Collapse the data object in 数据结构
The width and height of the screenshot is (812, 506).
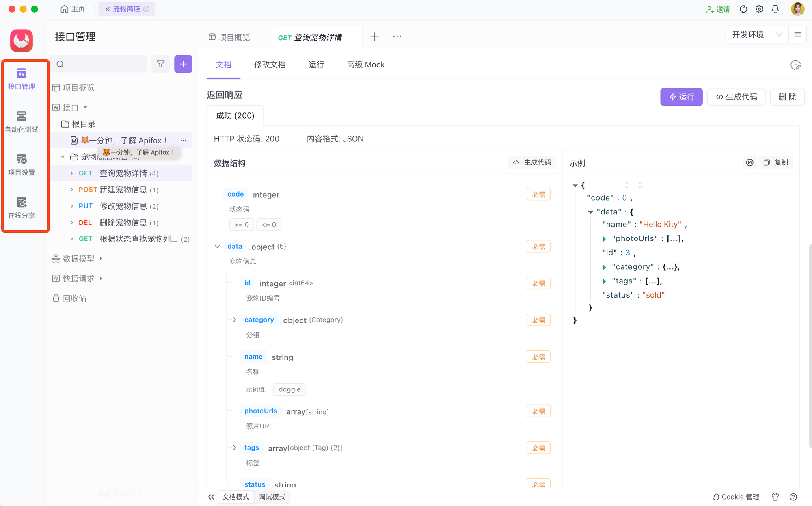tap(217, 246)
